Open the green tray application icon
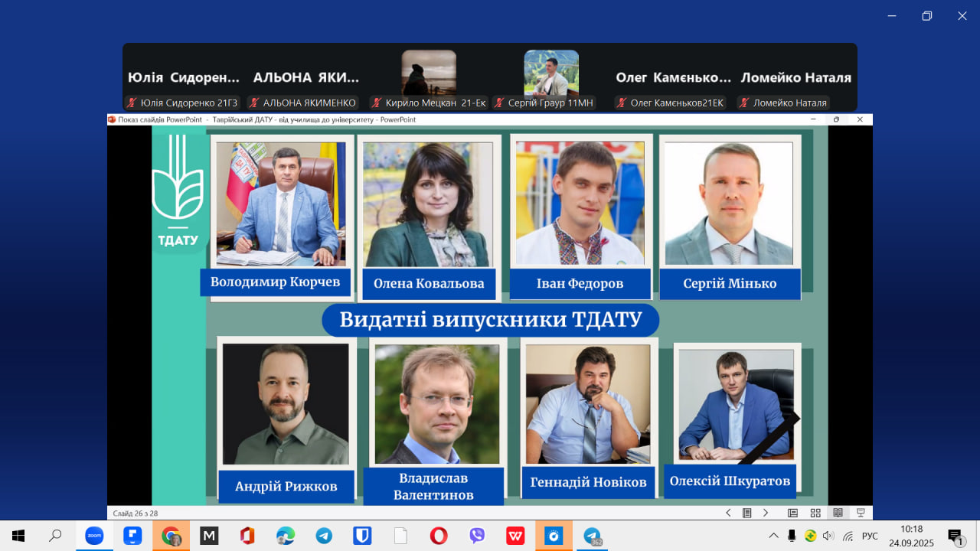 click(810, 536)
